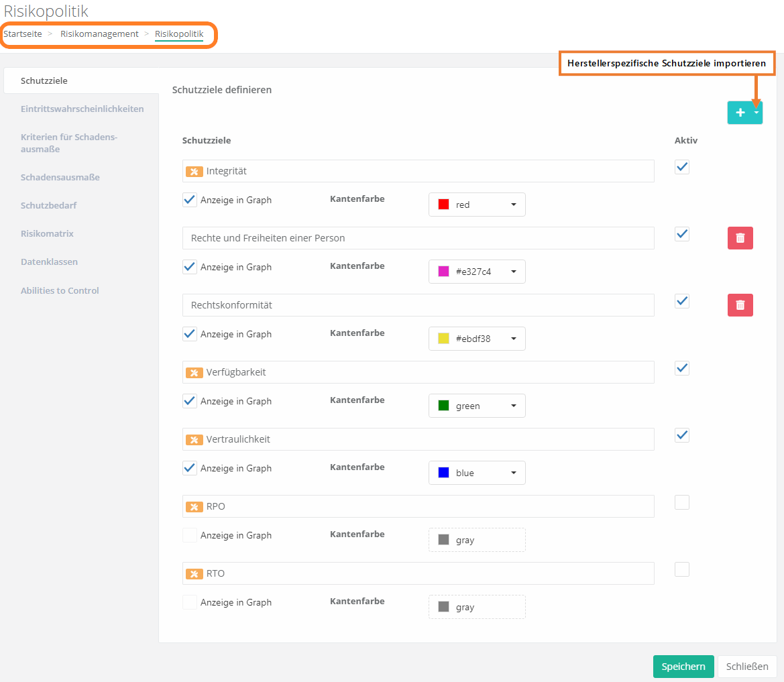
Task: Expand the arrow next to the plus button
Action: pyautogui.click(x=757, y=113)
